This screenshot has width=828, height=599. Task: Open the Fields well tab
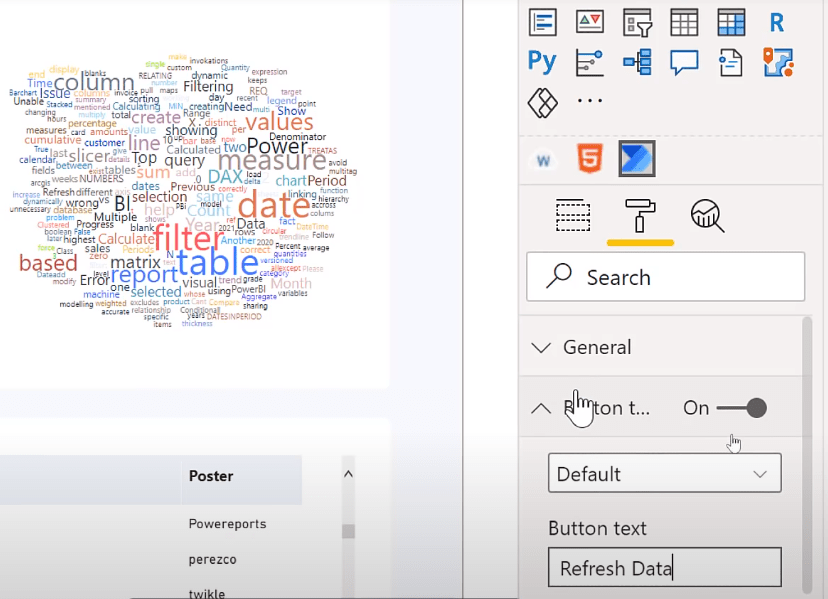click(x=573, y=216)
